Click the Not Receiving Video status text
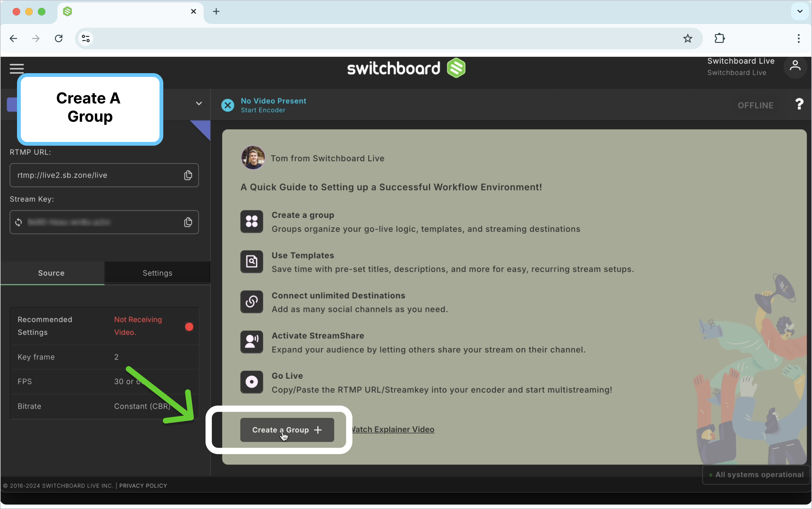 138,326
